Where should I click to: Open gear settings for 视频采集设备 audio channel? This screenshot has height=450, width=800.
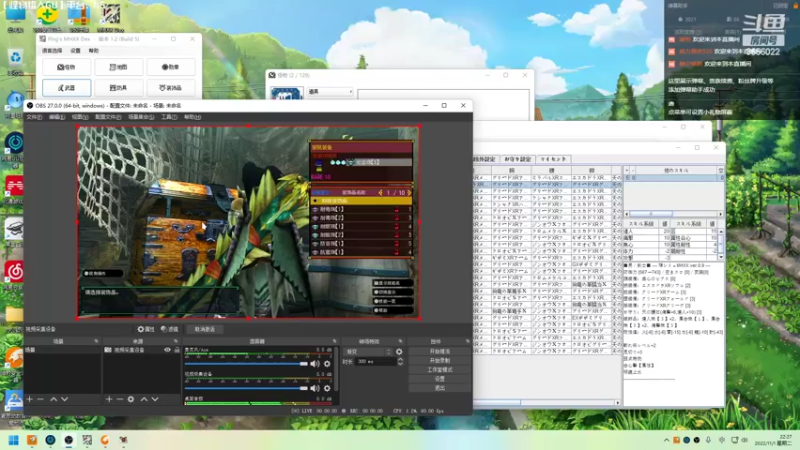click(327, 388)
